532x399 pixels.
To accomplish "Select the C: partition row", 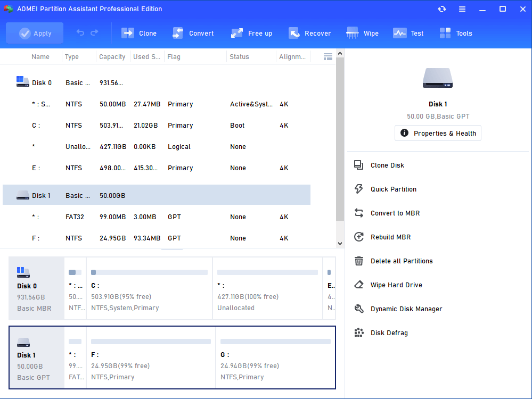I will point(157,126).
